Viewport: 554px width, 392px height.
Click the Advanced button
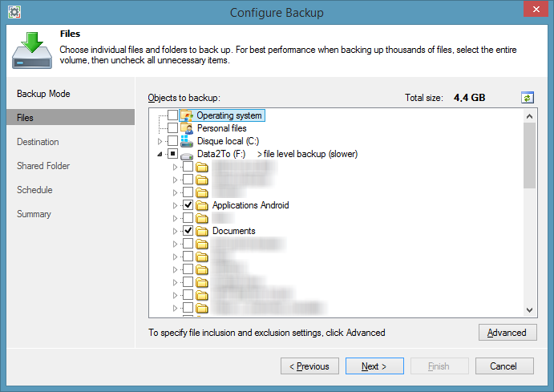(507, 333)
